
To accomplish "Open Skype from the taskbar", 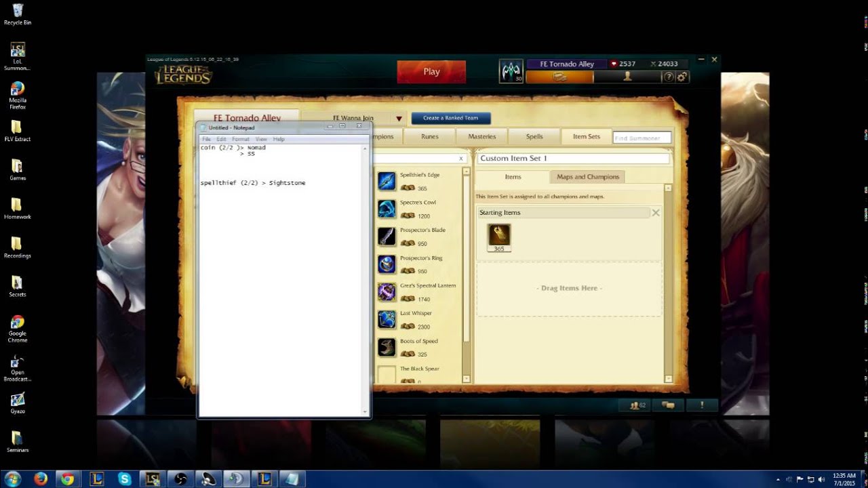I will 124,479.
